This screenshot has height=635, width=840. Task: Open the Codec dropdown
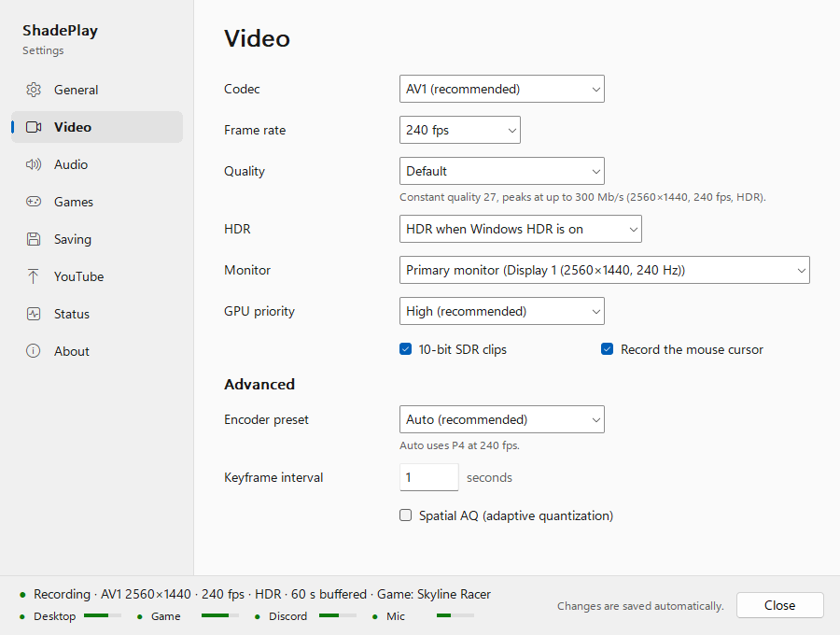pyautogui.click(x=502, y=89)
